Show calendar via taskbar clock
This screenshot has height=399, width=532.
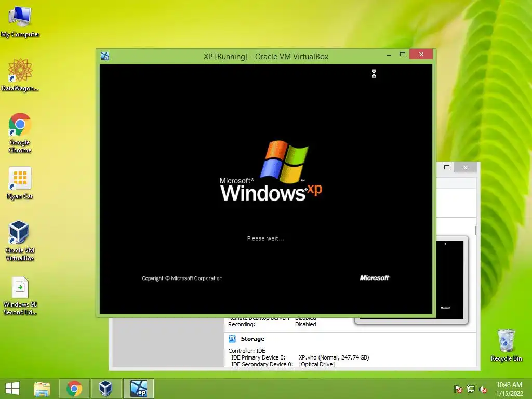click(x=509, y=389)
